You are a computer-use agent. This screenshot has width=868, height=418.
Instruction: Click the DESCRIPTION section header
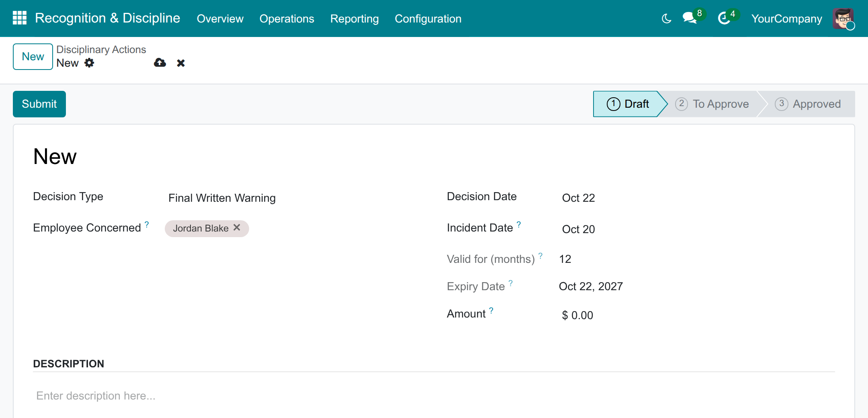(x=69, y=364)
